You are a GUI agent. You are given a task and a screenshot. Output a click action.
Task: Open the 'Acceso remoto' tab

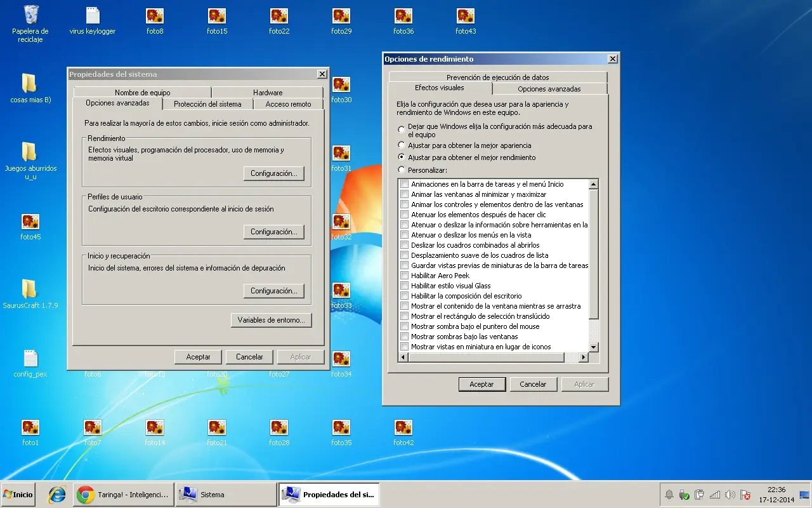[288, 104]
